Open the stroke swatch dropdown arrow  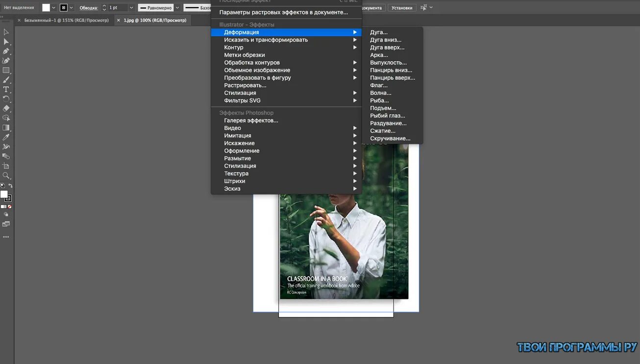[72, 7]
